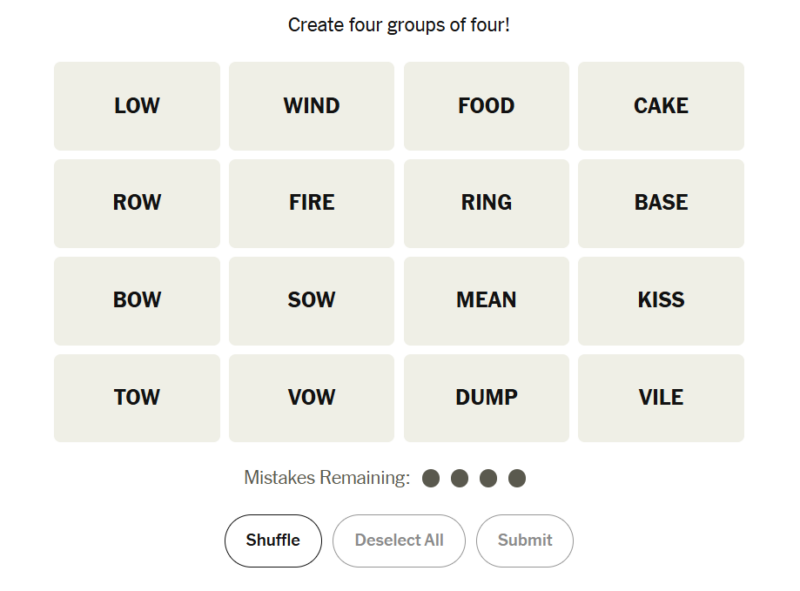Choose the CAKE word tile
This screenshot has width=800, height=591.
coord(661,106)
